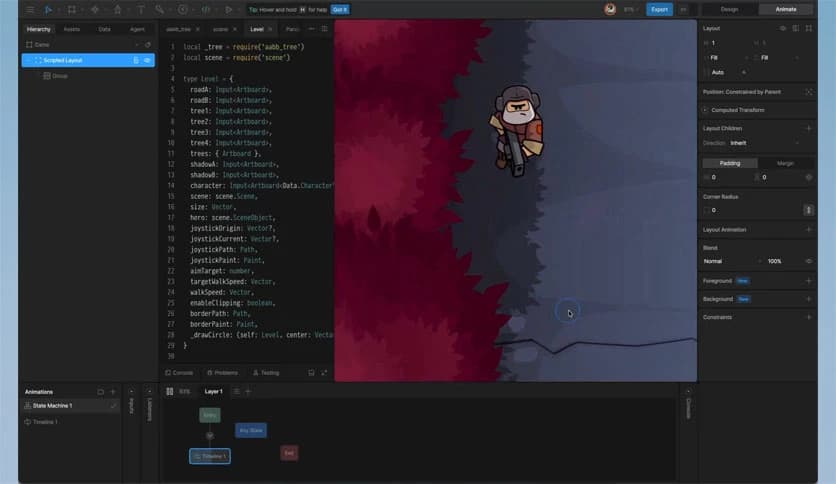Screen dimensions: 836x484
Task: Expand the Computed Transform section
Action: click(706, 110)
